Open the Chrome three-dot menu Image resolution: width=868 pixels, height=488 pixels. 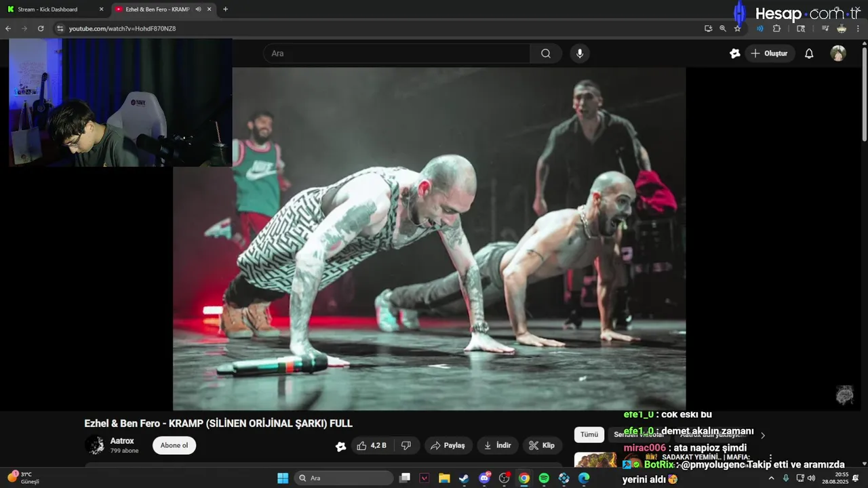(858, 28)
